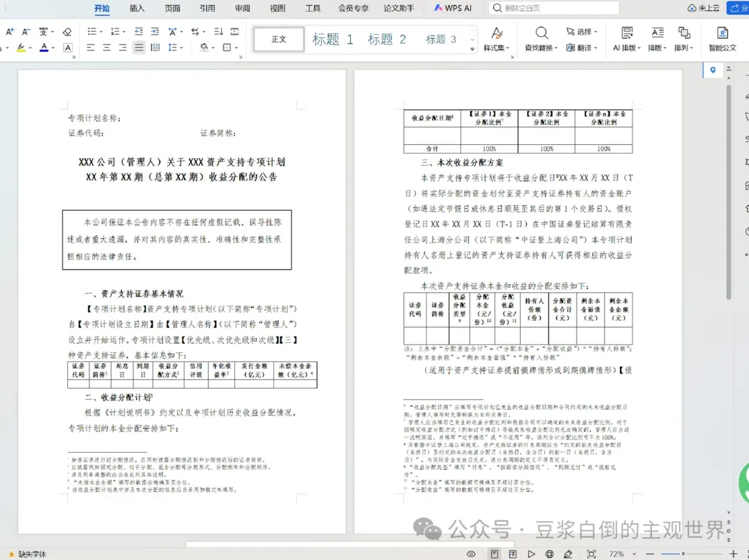Open the zoom percentage dropdown

635,554
